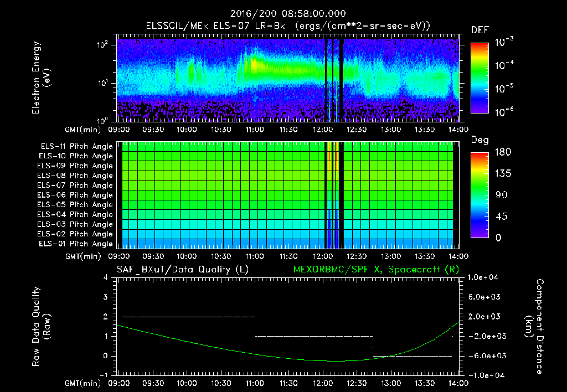Select the ELS-10 Pitch Angle row label
This screenshot has height=392, width=567.
[x=76, y=156]
